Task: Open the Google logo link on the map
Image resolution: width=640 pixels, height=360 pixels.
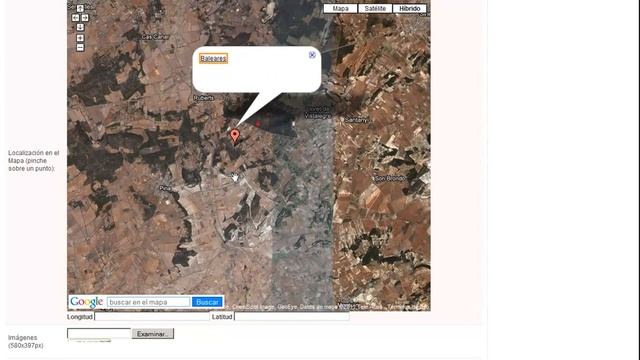Action: click(x=86, y=302)
